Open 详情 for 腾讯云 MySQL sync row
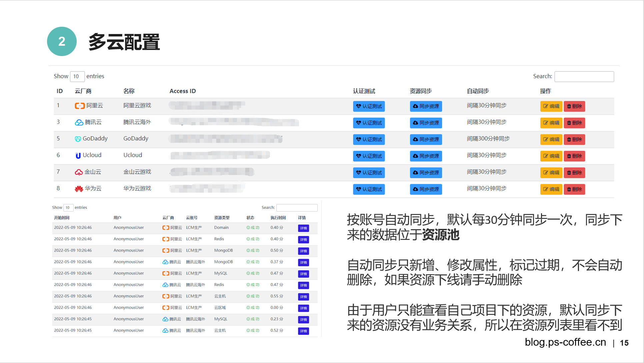Image resolution: width=644 pixels, height=363 pixels. (303, 320)
